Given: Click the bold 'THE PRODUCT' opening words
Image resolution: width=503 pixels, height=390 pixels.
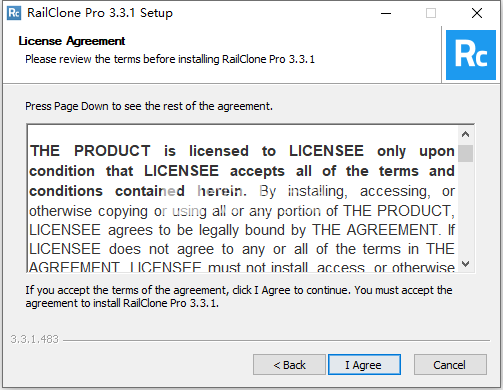Looking at the screenshot, I should click(90, 151).
